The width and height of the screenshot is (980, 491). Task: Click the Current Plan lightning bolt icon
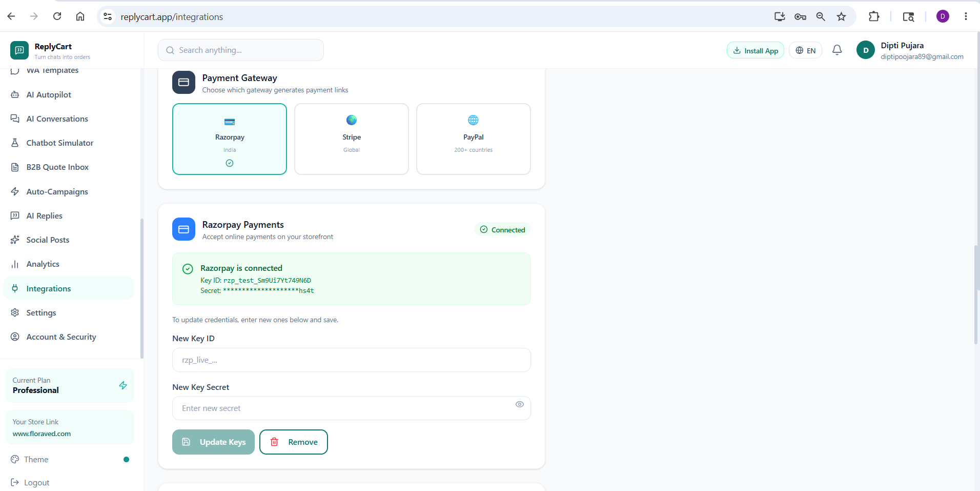click(123, 385)
